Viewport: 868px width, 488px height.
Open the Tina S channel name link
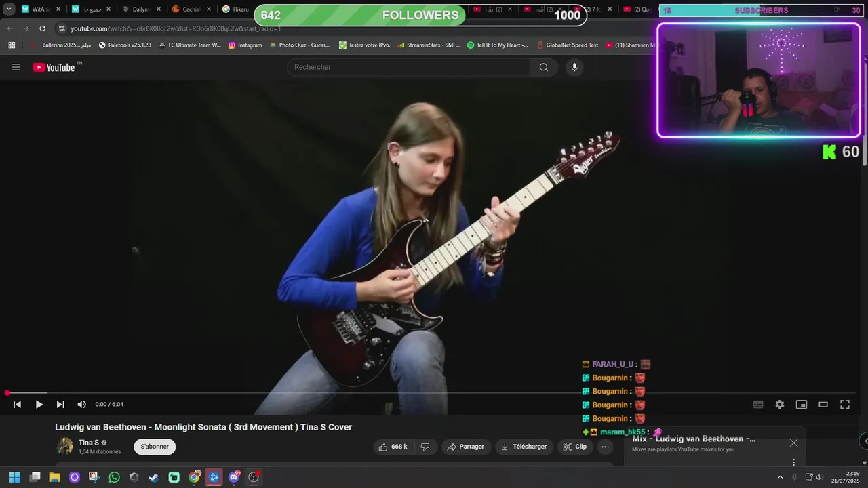pyautogui.click(x=89, y=443)
